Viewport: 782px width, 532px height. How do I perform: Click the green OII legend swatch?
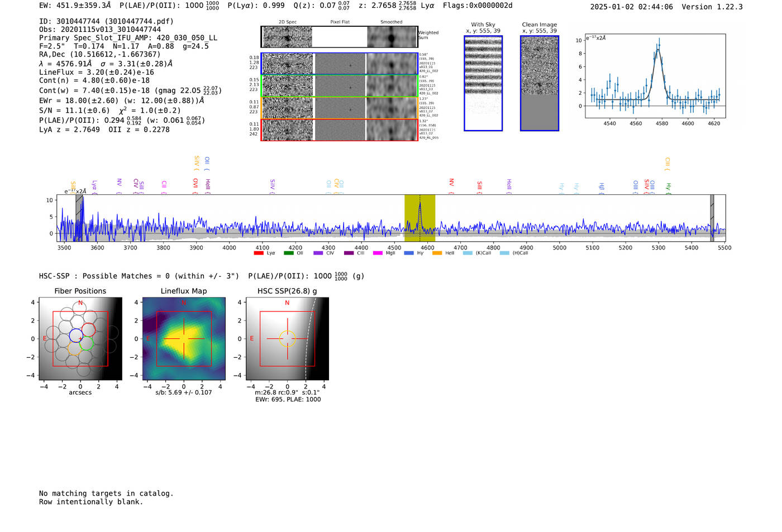point(288,253)
